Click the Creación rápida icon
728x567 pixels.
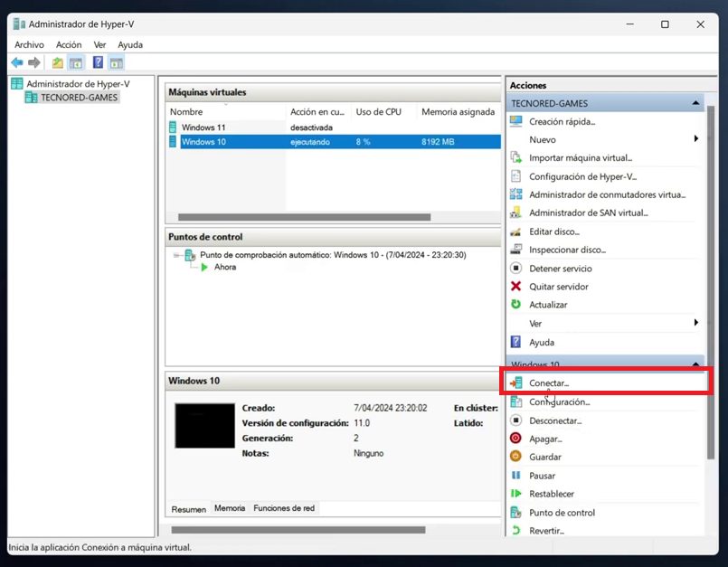click(515, 122)
